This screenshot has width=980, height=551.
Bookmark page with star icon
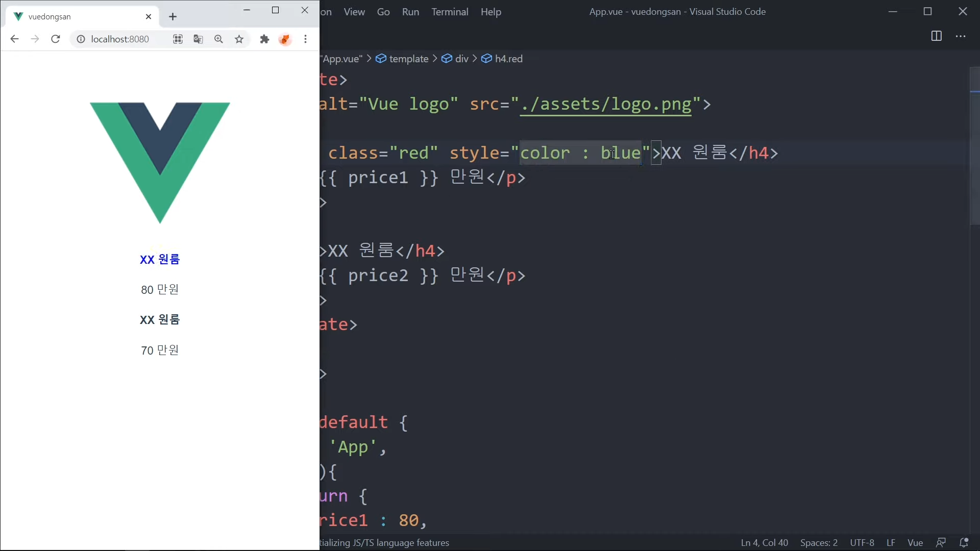[239, 39]
